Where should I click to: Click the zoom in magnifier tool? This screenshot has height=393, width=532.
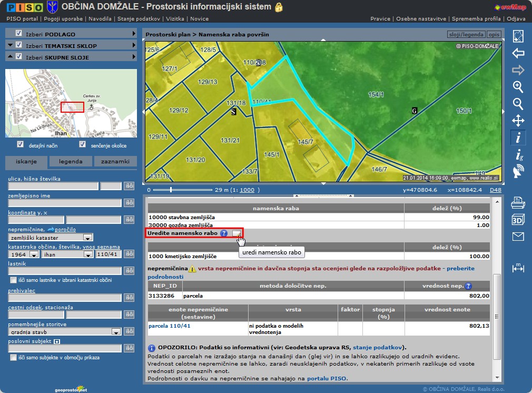coord(518,87)
